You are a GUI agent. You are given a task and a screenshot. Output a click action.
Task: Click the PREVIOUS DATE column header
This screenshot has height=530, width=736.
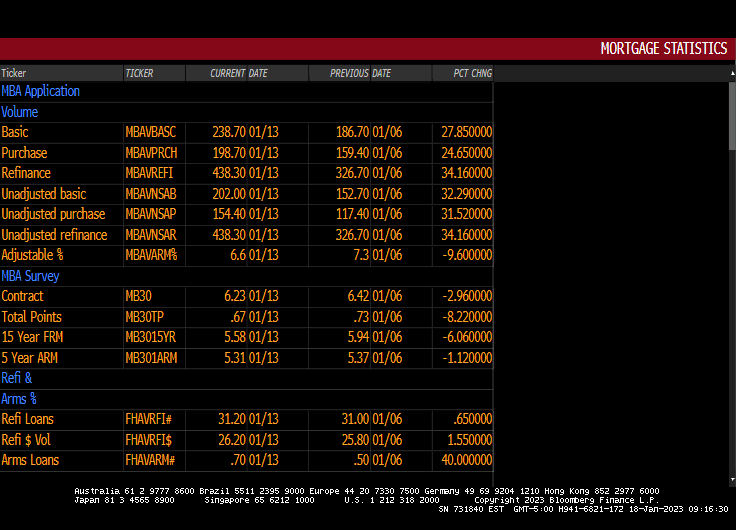pos(360,73)
